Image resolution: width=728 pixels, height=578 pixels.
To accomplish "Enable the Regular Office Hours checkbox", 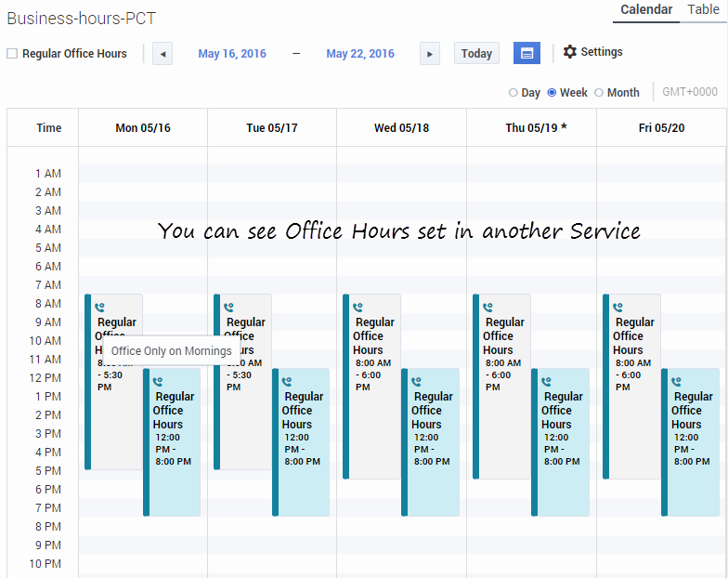I will click(12, 54).
